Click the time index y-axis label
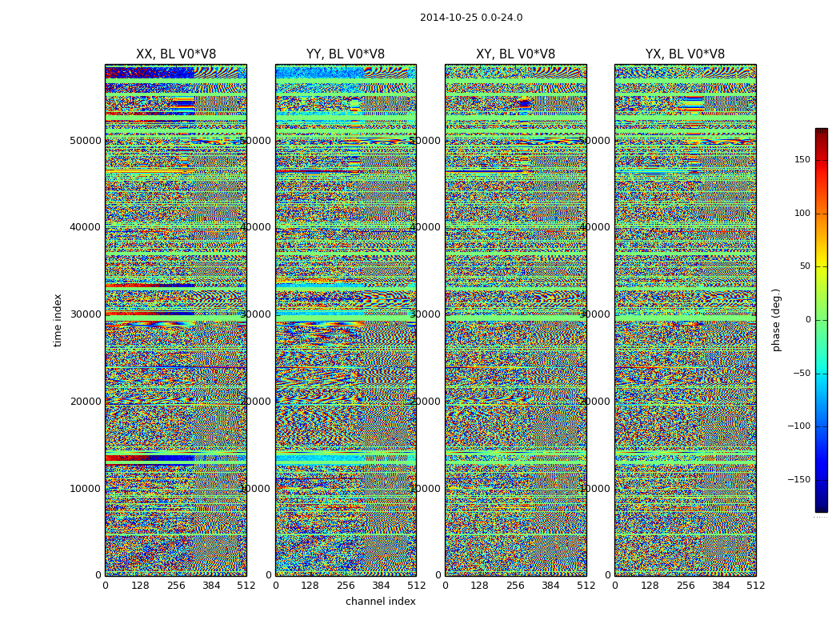 tap(58, 320)
